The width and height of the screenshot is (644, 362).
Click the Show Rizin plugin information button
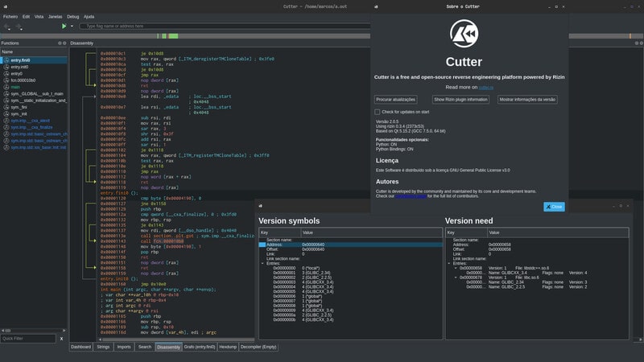pyautogui.click(x=460, y=99)
